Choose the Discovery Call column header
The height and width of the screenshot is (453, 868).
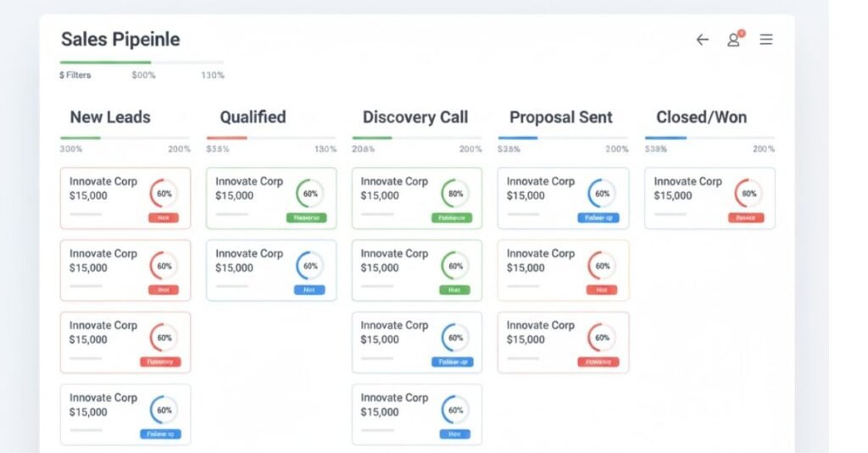(415, 118)
